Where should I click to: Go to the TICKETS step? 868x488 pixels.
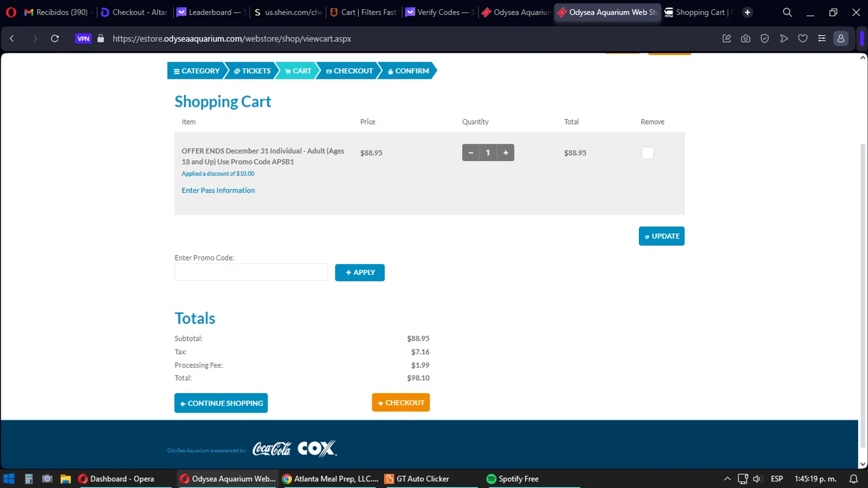(x=252, y=71)
